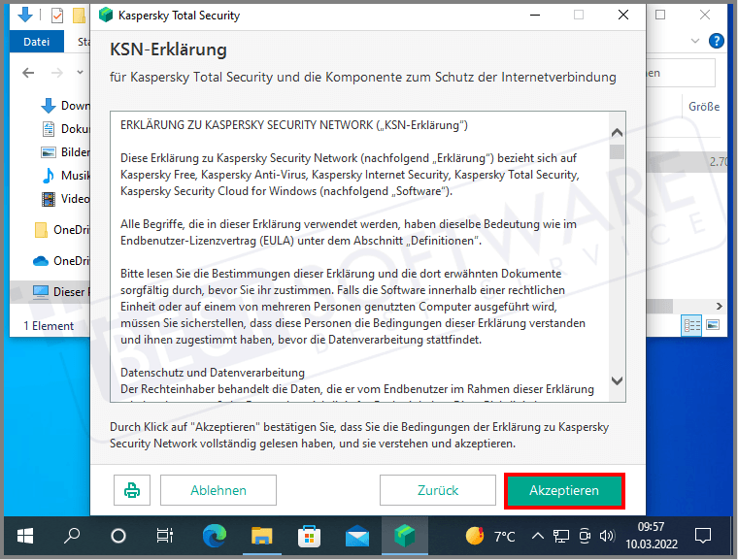Switch Explorer to details view icon
Screen dimensions: 738x560
(x=691, y=325)
